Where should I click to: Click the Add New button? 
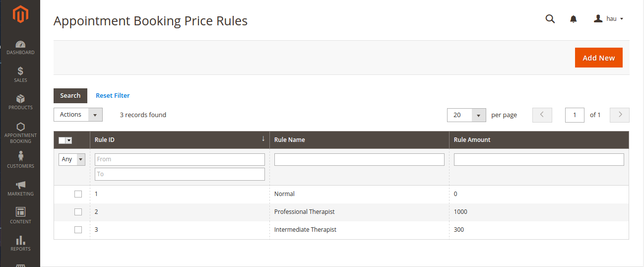click(x=598, y=58)
